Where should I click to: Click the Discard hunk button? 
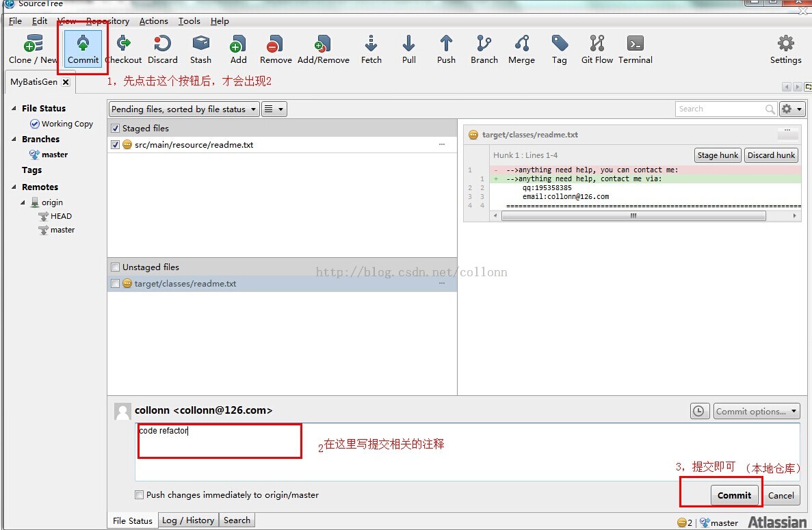click(771, 155)
